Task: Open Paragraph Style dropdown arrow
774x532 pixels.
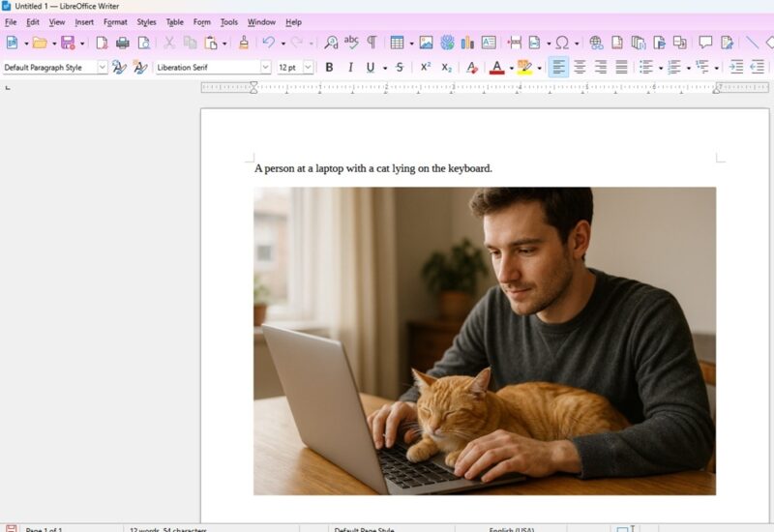Action: coord(103,67)
